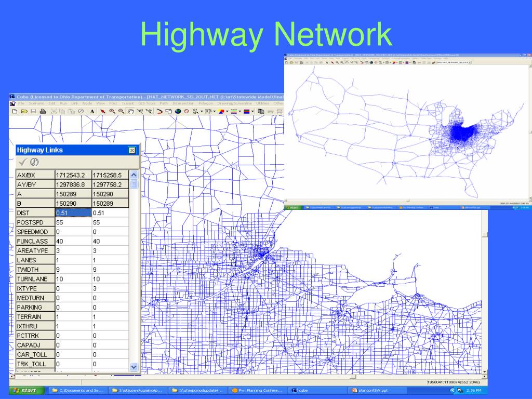Click the Windows start button

tap(27, 390)
